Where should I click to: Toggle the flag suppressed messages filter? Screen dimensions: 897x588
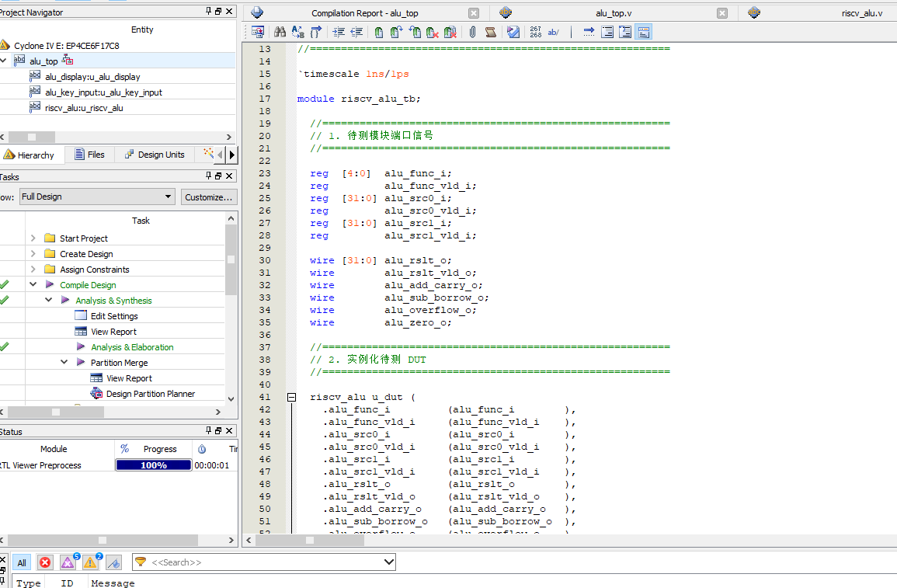(114, 563)
